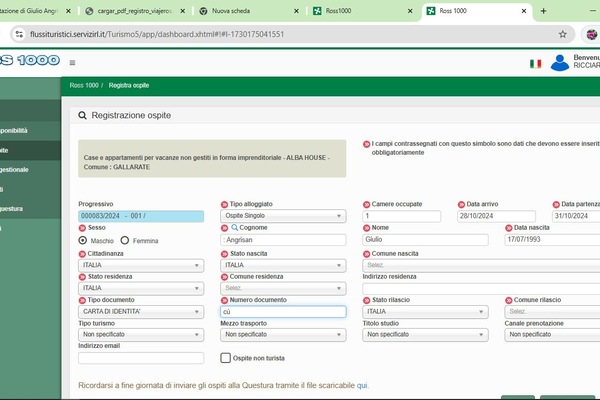Click the user profile avatar icon
600x400 pixels.
[560, 62]
